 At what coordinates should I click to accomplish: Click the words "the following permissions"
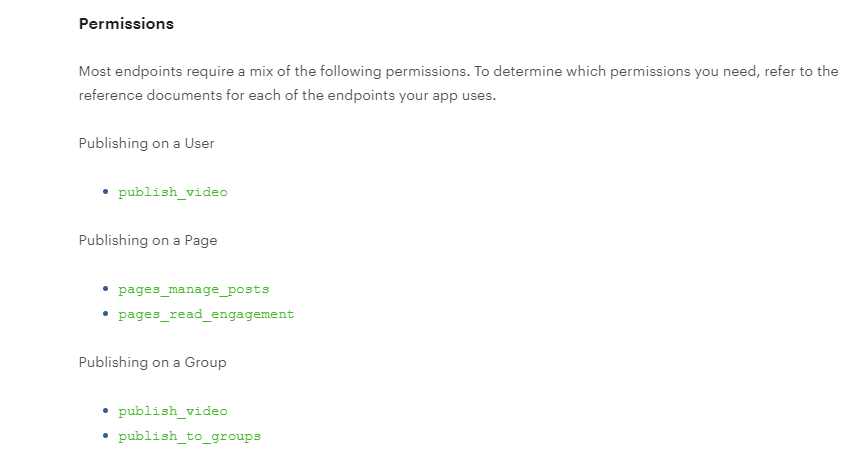tap(382, 71)
